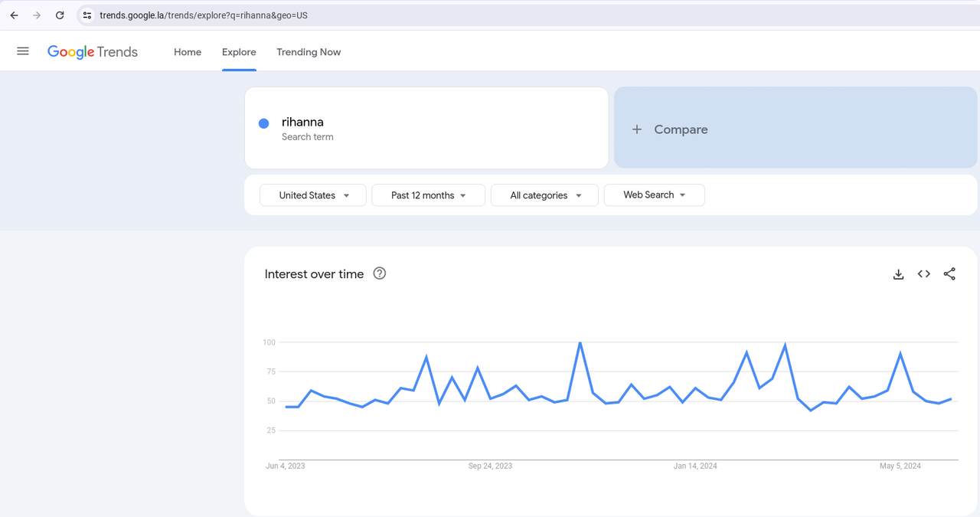
Task: Open the hamburger main menu
Action: click(23, 51)
